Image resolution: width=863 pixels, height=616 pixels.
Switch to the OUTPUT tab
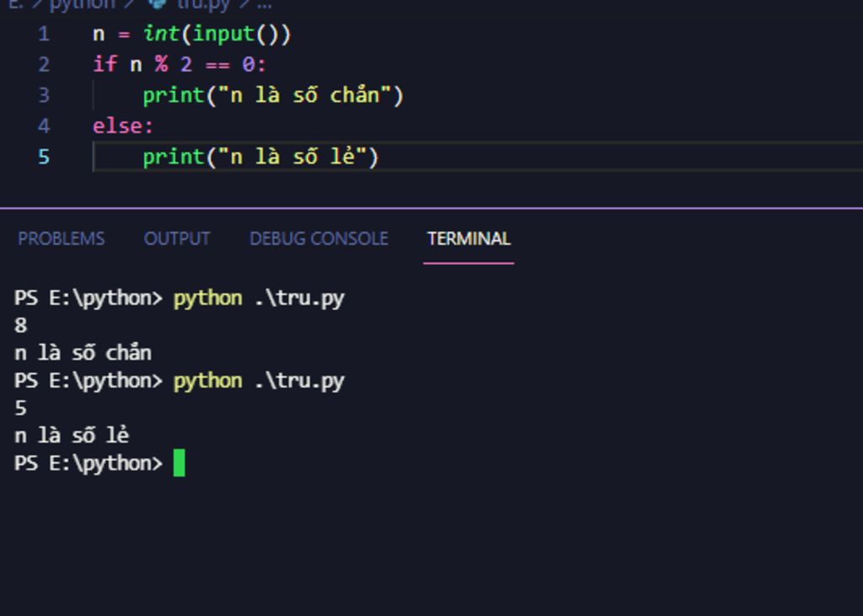pyautogui.click(x=177, y=238)
